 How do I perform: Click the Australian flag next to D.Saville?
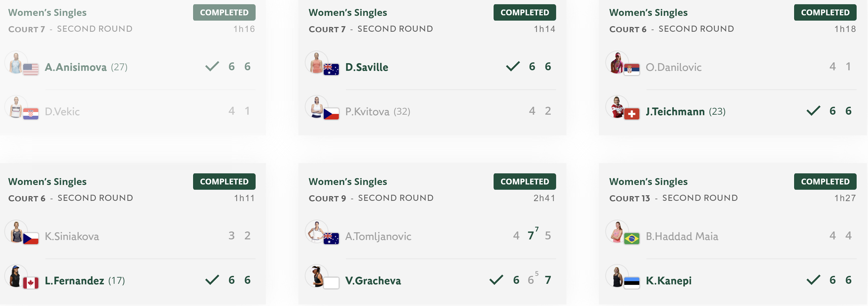click(331, 69)
